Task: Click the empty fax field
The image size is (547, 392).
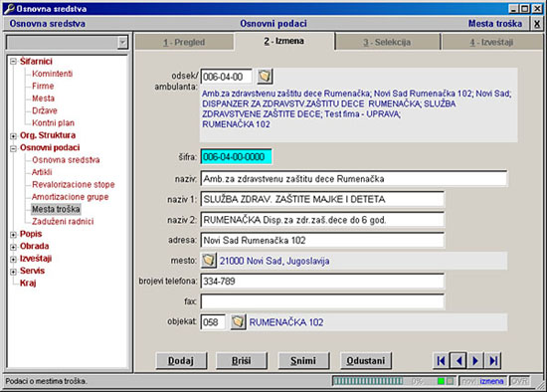Action: point(322,301)
